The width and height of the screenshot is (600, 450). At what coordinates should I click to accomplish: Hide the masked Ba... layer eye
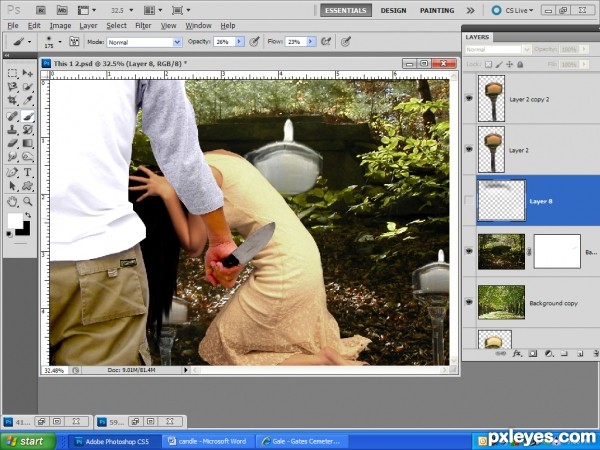point(469,251)
